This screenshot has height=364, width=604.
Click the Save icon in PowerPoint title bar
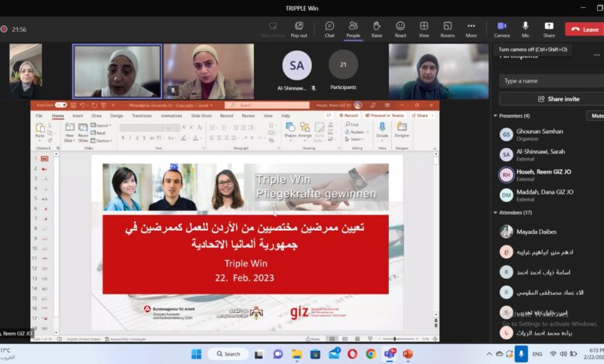point(74,105)
